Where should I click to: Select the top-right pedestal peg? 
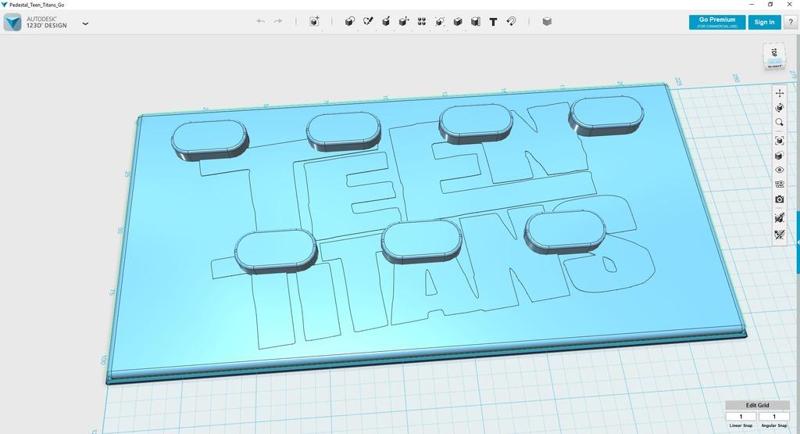pyautogui.click(x=606, y=115)
